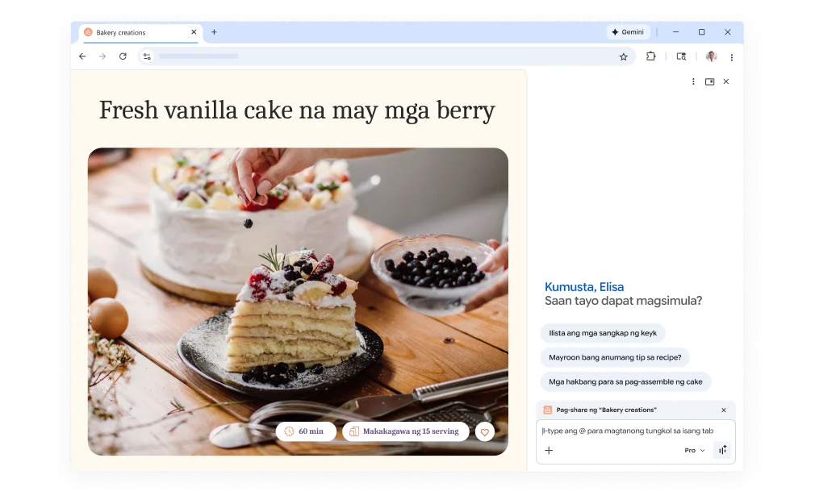Image resolution: width=815 pixels, height=504 pixels.
Task: Dismiss the "Pag-share ng Bakery creations" card
Action: point(724,410)
